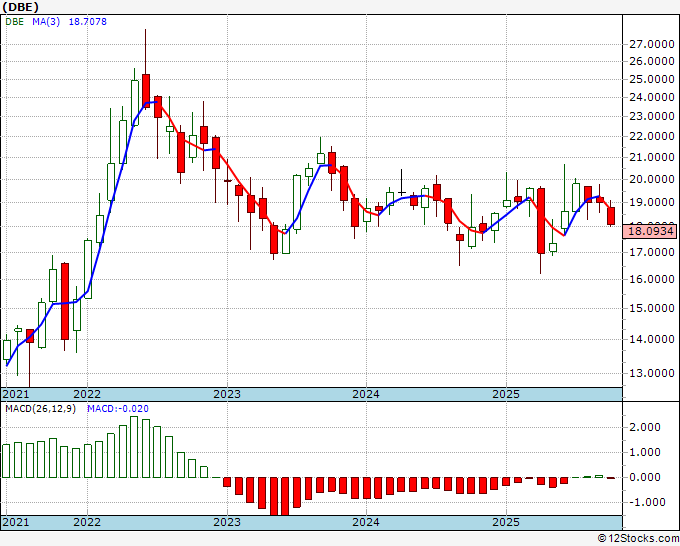Select the MACD:-0.020 value label

118,409
